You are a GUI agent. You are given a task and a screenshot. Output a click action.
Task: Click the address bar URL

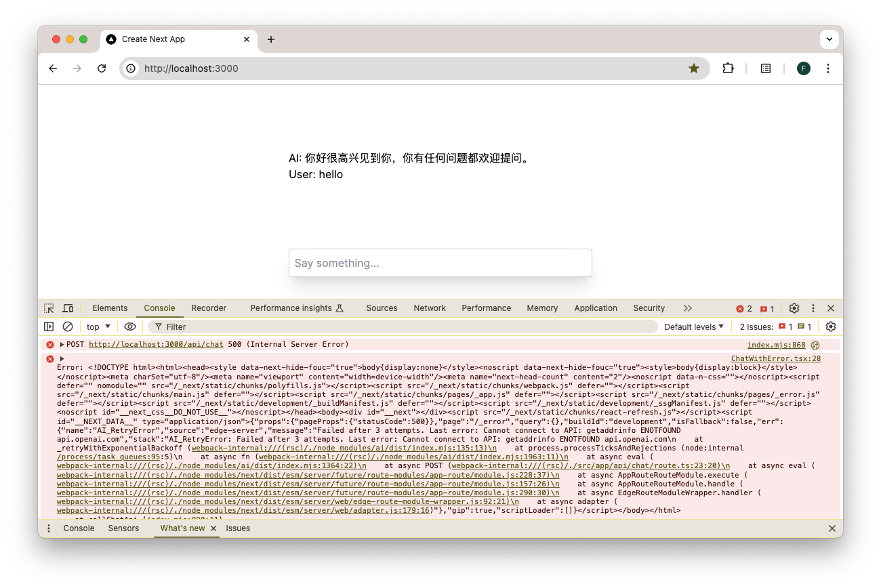191,68
